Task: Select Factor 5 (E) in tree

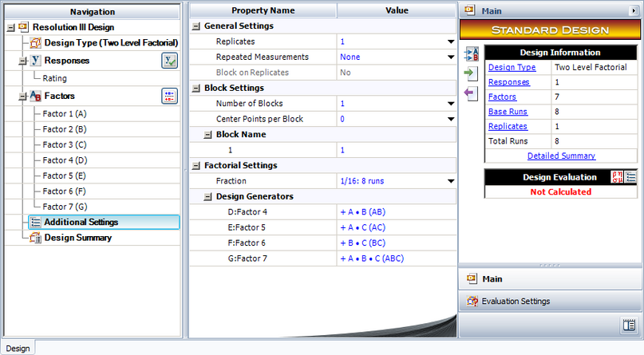Action: pyautogui.click(x=64, y=176)
